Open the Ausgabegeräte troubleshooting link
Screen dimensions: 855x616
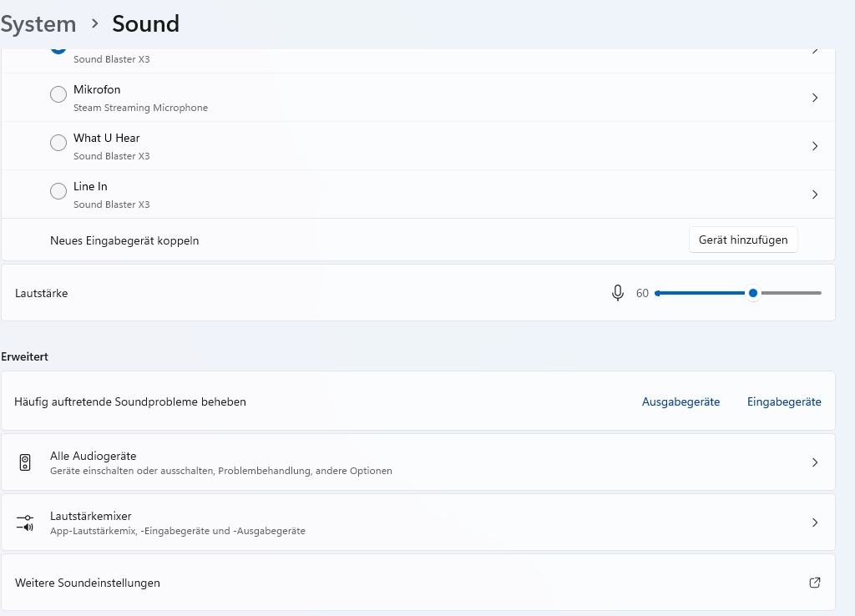point(680,401)
